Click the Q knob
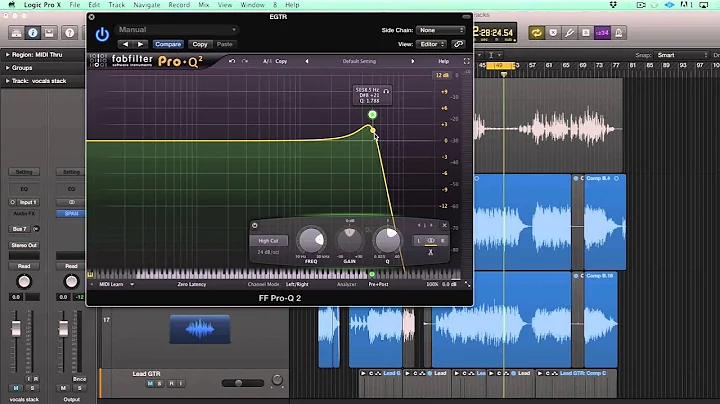This screenshot has width=720, height=404. [x=388, y=240]
